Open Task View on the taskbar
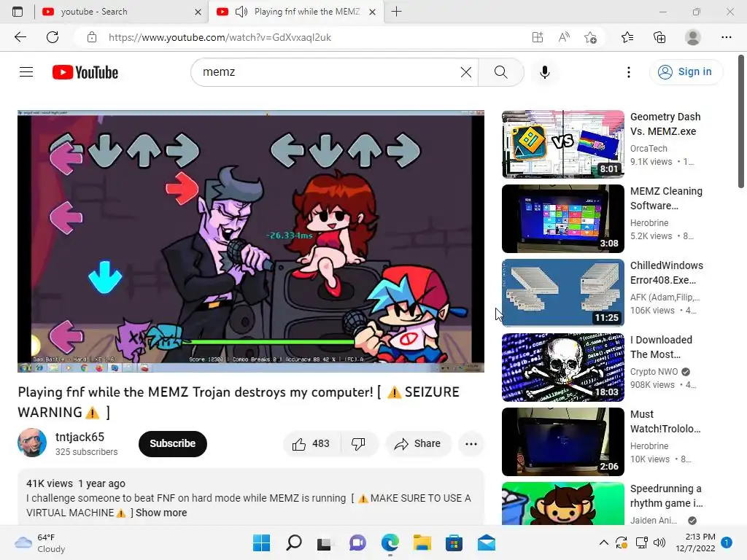Image resolution: width=747 pixels, height=560 pixels. click(325, 542)
